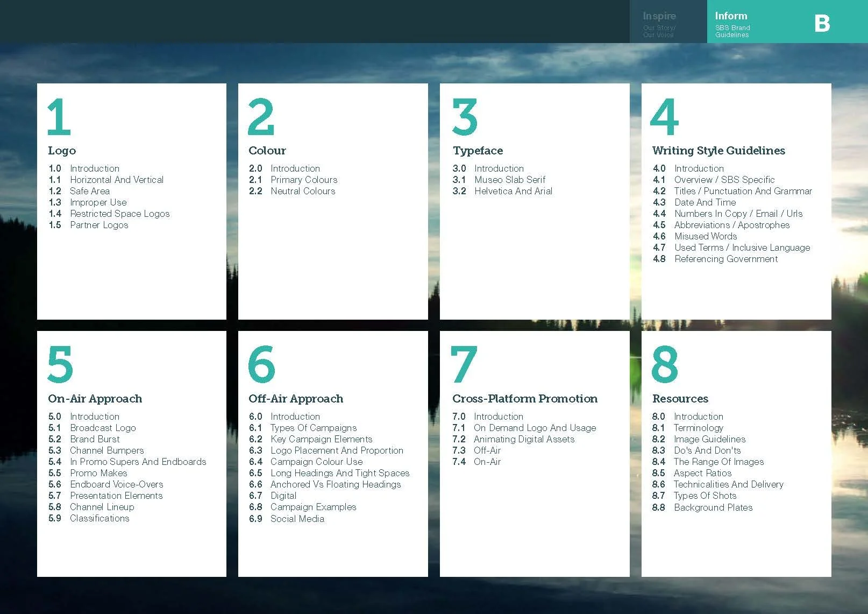Screen dimensions: 868x614
Task: Jump to 6.7 Digital
Action: (273, 496)
